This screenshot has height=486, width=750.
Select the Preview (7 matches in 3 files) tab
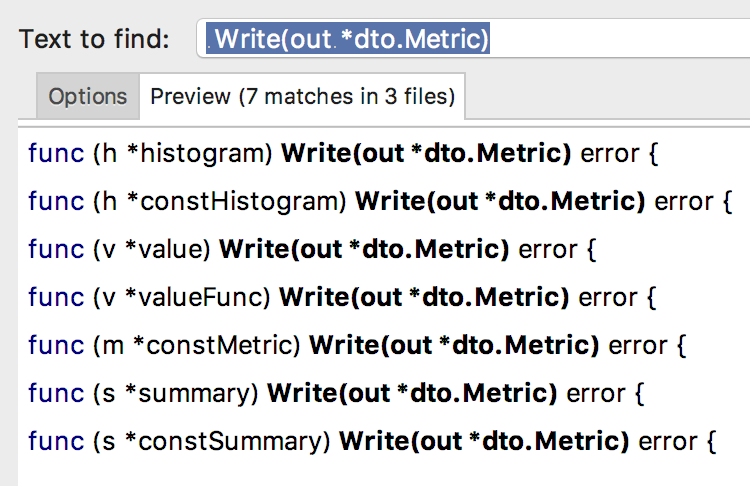coord(302,96)
